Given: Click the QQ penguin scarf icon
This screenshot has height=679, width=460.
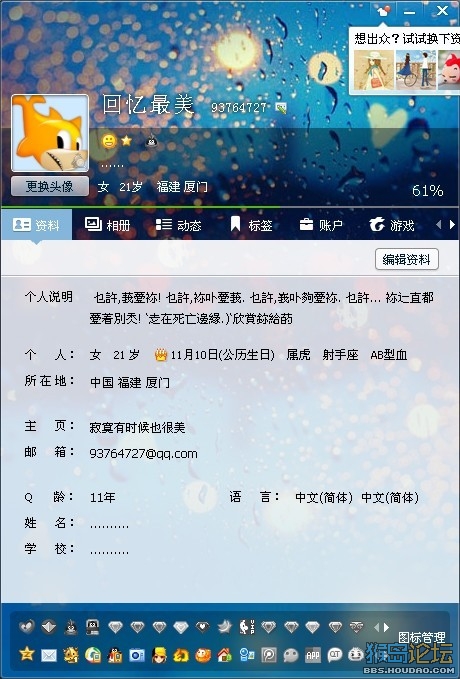Looking at the screenshot, I should click(115, 655).
